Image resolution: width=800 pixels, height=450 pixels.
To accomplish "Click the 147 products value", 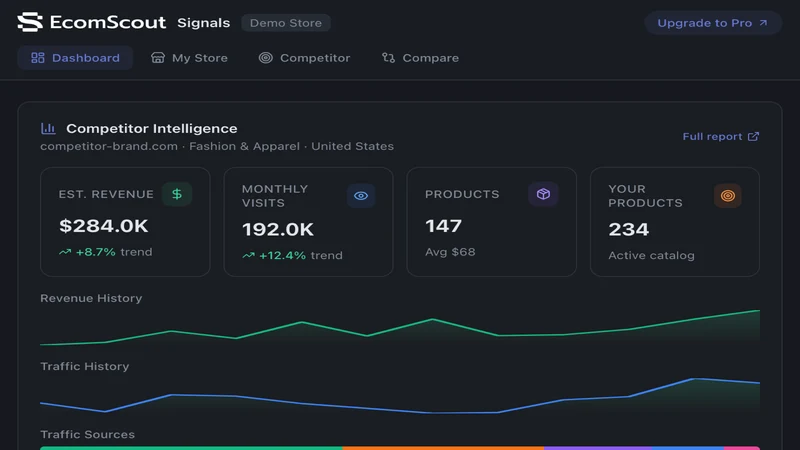I will [x=443, y=226].
